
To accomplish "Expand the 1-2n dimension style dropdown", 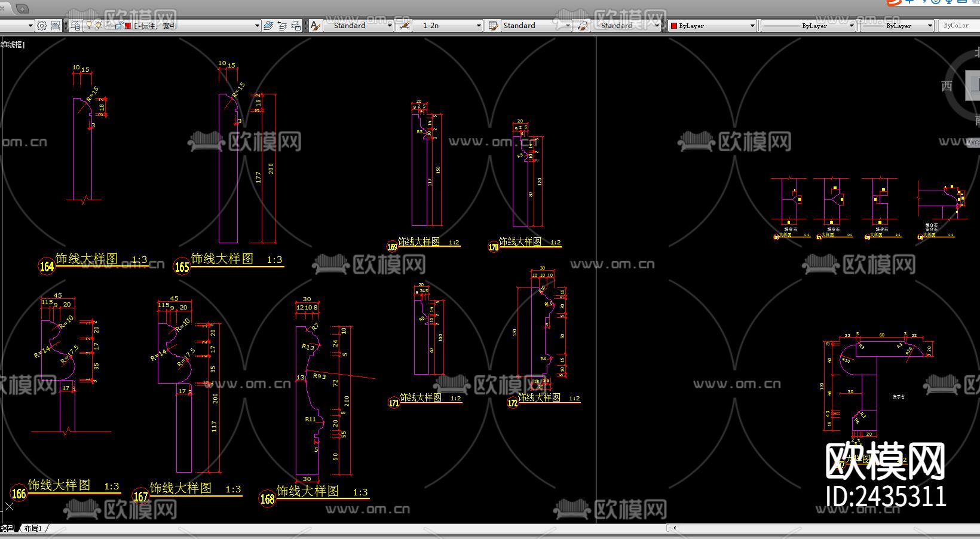I will click(478, 26).
